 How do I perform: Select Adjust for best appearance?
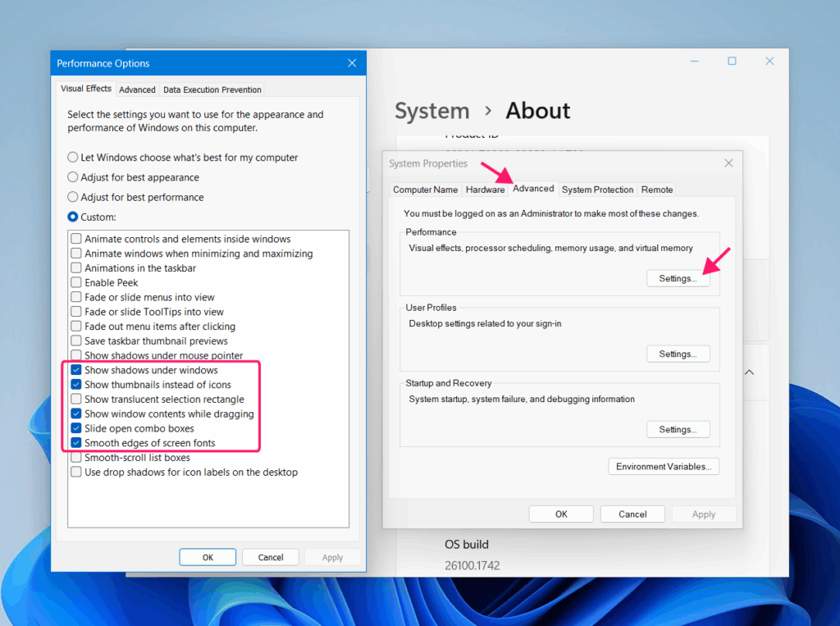pos(134,177)
